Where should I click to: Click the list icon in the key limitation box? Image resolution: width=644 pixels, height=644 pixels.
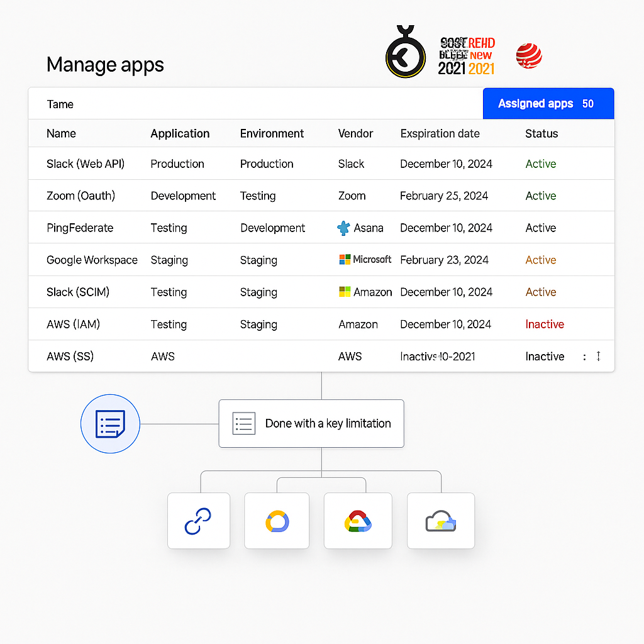[244, 423]
